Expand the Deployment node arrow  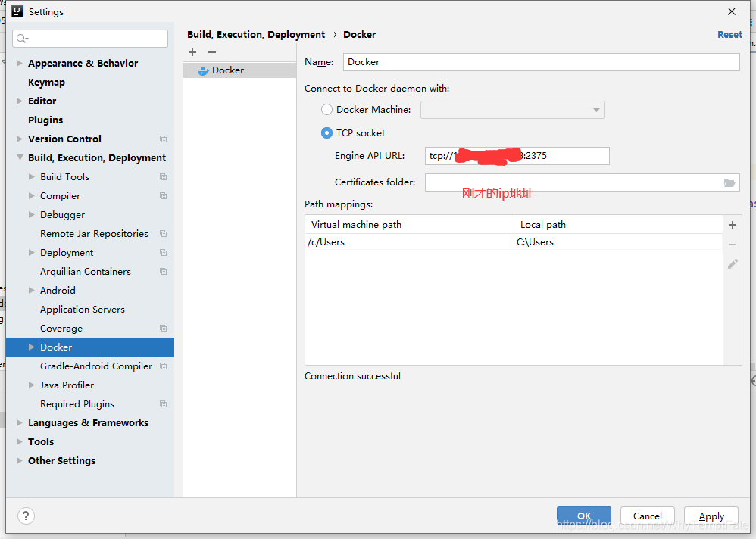pyautogui.click(x=31, y=252)
